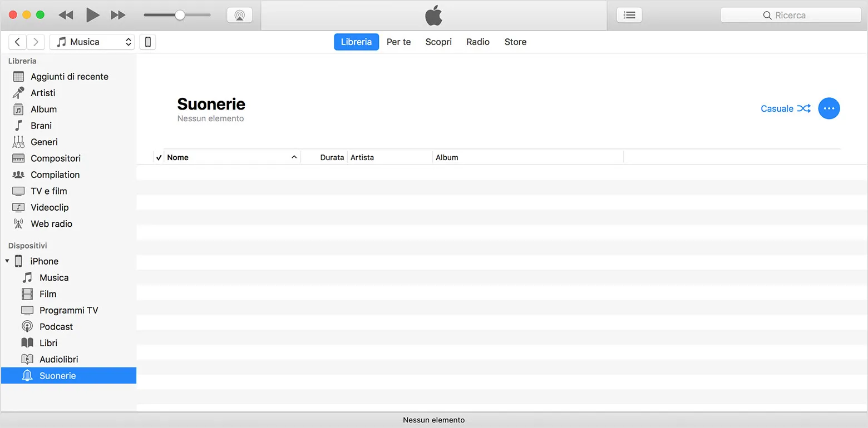
Task: Open the Artisti section in the sidebar
Action: click(x=42, y=93)
